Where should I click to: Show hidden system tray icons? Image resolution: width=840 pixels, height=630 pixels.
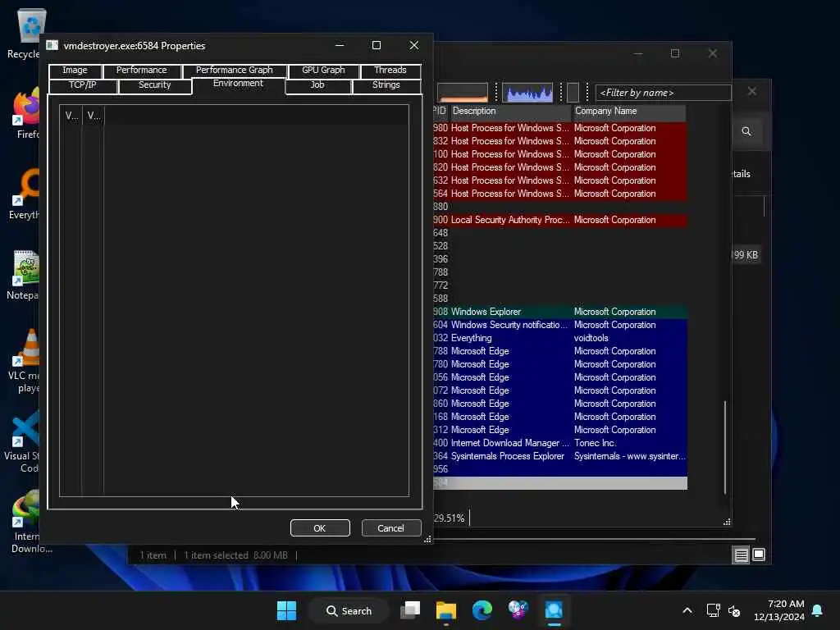pyautogui.click(x=687, y=610)
